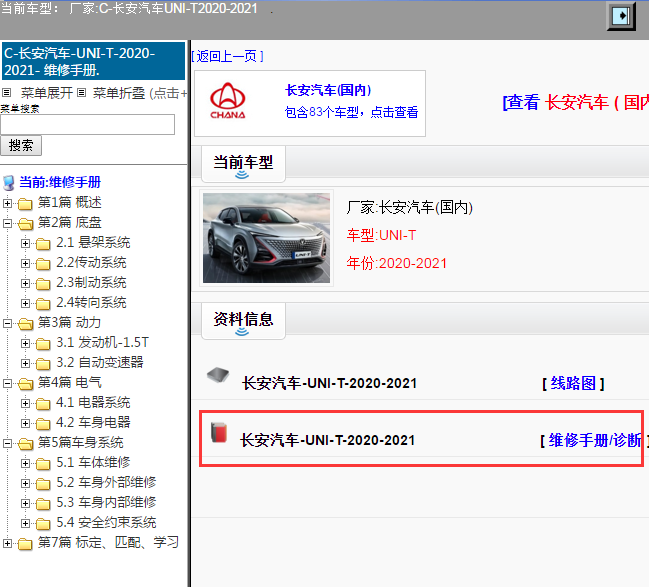The width and height of the screenshot is (649, 587).
Task: Click folder icon of 第5篇车身系统
Action: (x=25, y=444)
